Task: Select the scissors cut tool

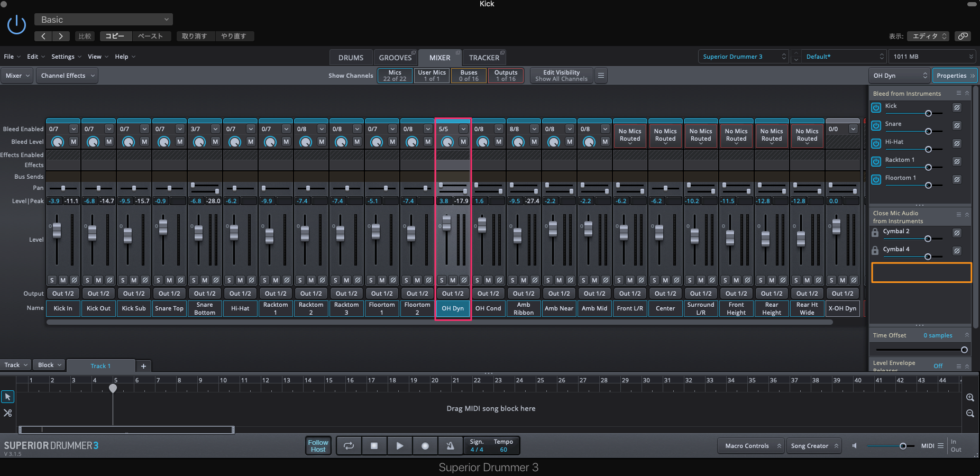Action: click(x=8, y=413)
